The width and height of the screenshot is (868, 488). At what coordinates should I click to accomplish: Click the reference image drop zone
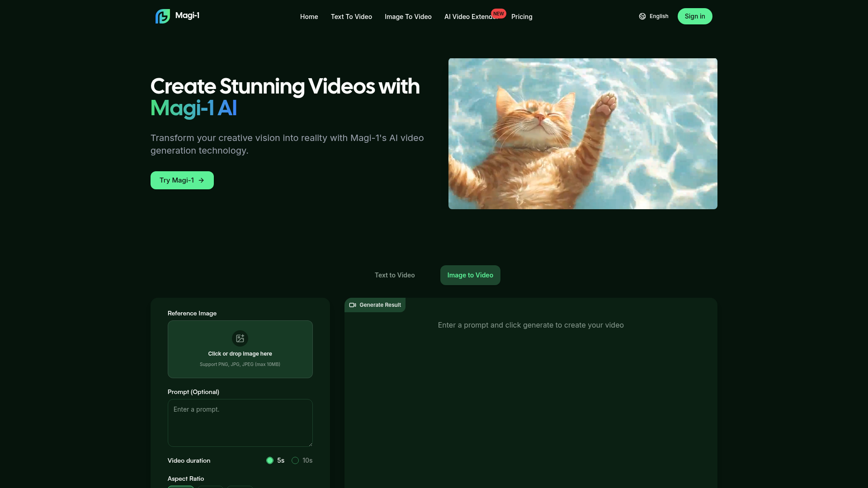[240, 349]
